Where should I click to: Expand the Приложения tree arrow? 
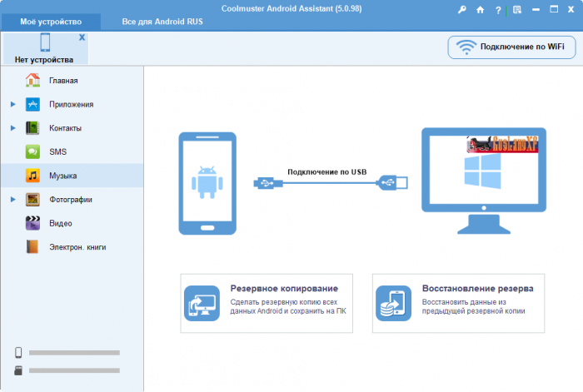(x=13, y=104)
